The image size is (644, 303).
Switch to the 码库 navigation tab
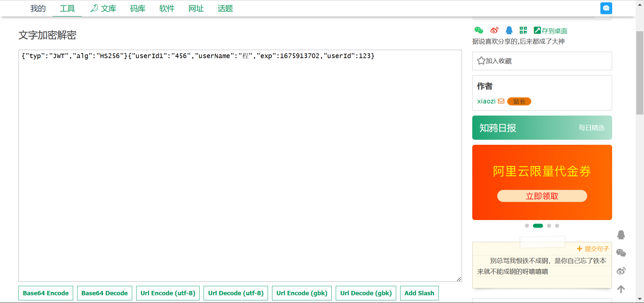pyautogui.click(x=138, y=9)
